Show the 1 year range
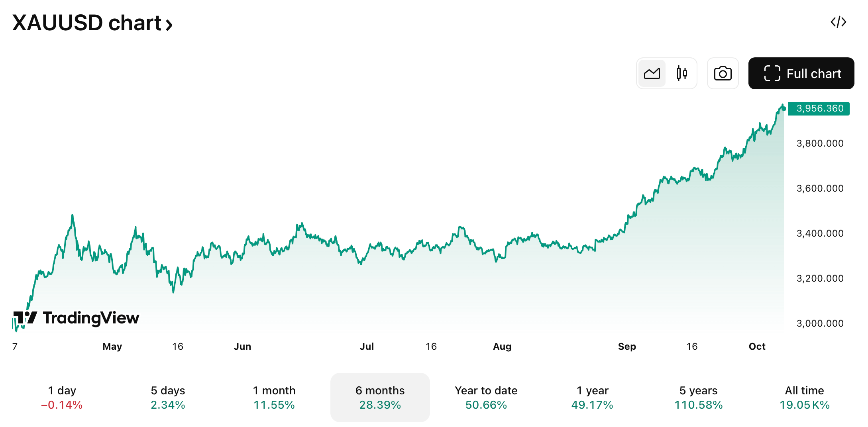Screen dimensions: 868x427 [592, 398]
